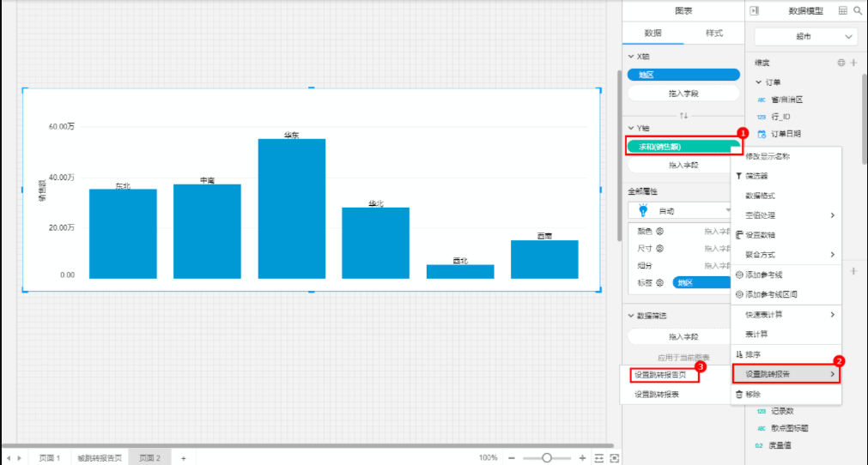Image resolution: width=868 pixels, height=465 pixels.
Task: Choose 移除 from the context menu
Action: (x=786, y=395)
